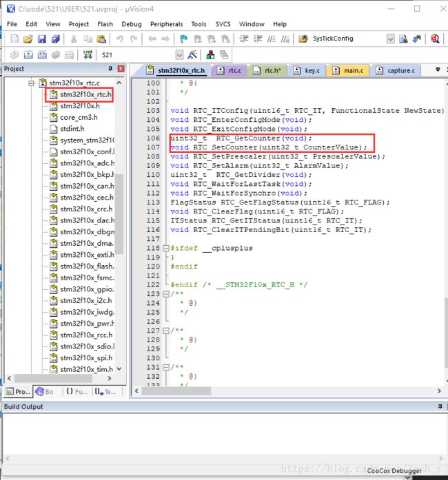Pin the Project panel
448x480 pixels.
[x=110, y=69]
